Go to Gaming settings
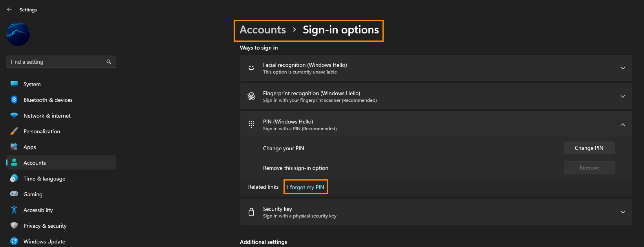This screenshot has height=247, width=644. [61, 194]
